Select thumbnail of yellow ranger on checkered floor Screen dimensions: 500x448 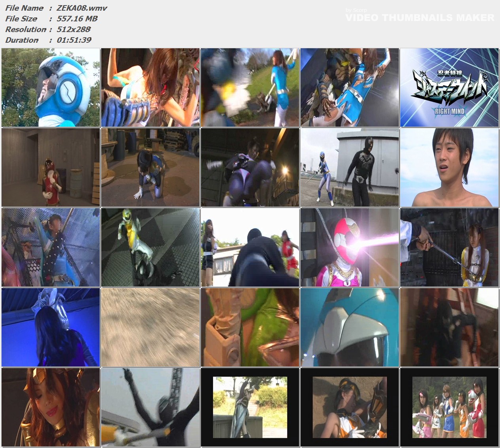[150, 247]
